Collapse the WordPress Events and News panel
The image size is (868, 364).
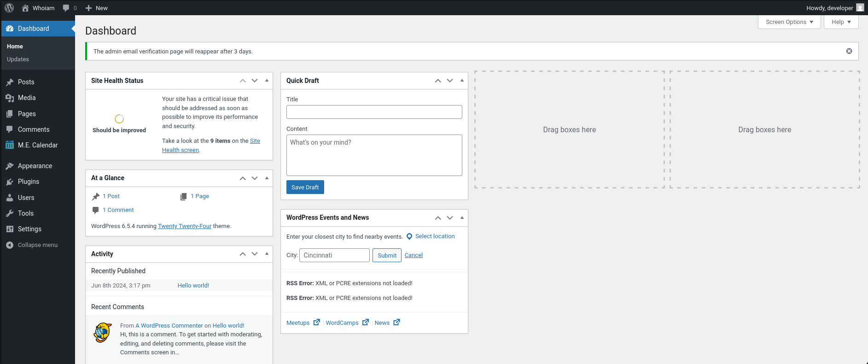(462, 217)
